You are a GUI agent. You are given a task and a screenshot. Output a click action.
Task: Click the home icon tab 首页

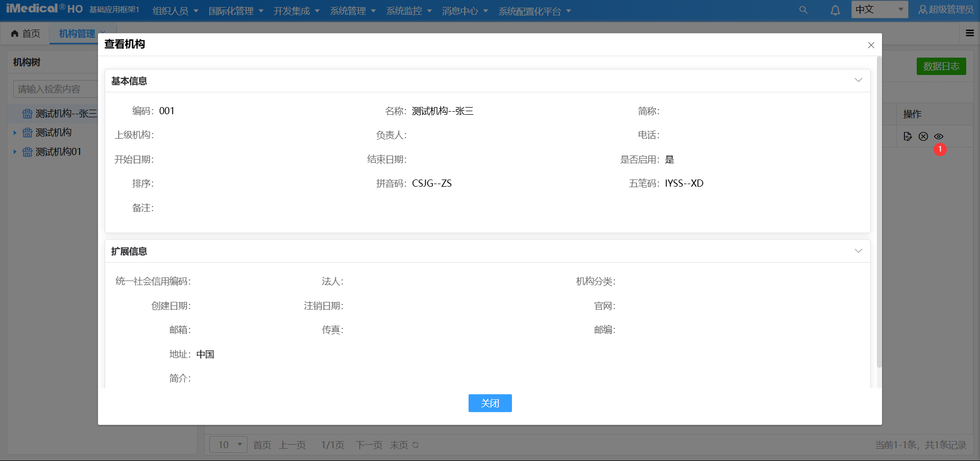26,34
